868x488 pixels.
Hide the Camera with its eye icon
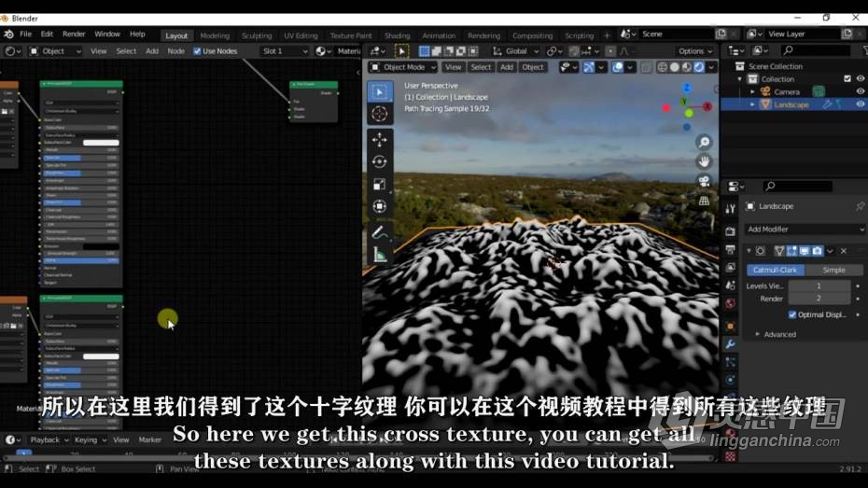click(x=861, y=91)
